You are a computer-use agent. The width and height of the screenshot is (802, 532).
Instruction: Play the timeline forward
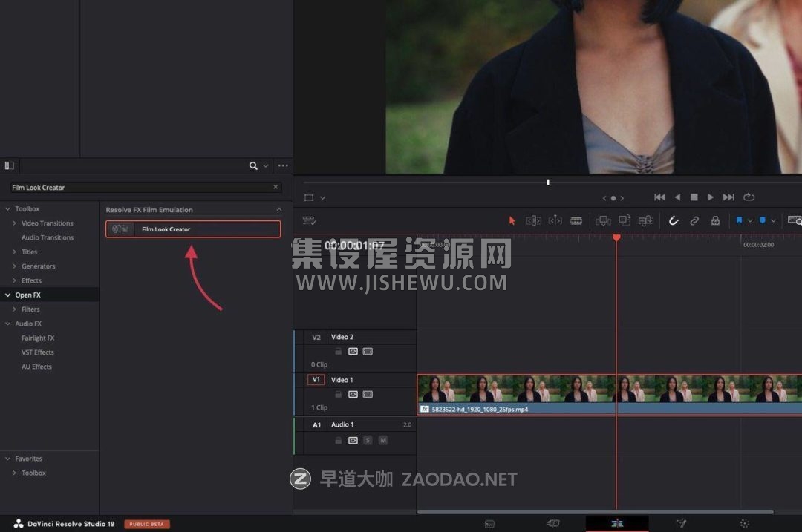(x=711, y=197)
